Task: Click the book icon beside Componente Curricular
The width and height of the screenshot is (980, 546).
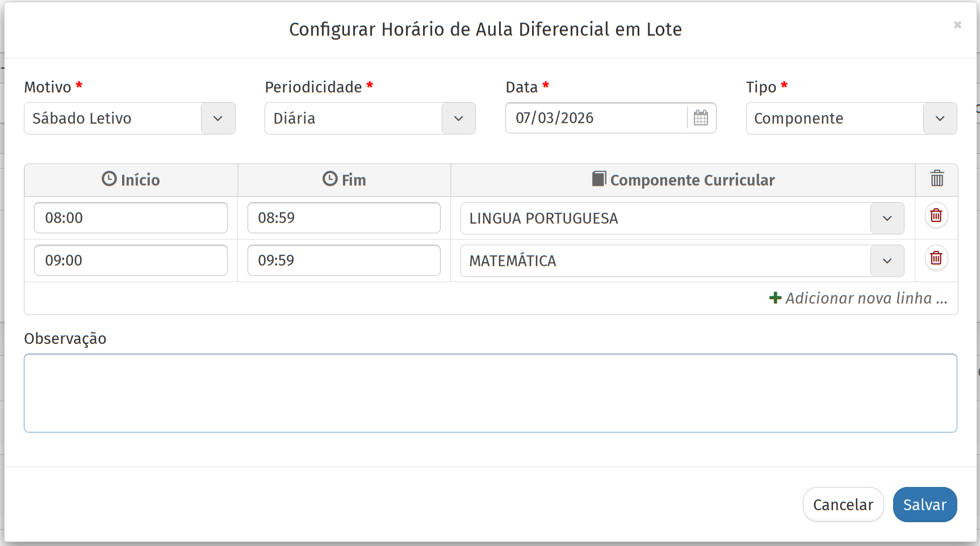Action: click(x=598, y=179)
